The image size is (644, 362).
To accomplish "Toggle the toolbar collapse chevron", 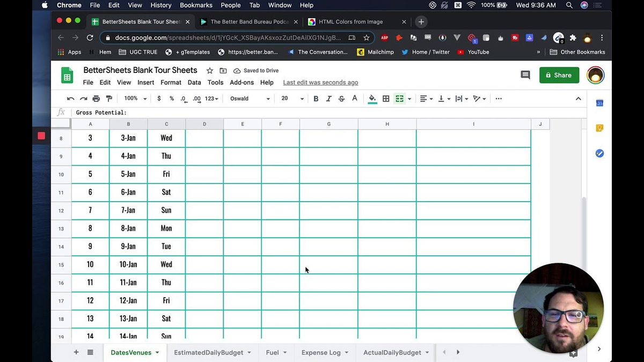I will click(579, 98).
